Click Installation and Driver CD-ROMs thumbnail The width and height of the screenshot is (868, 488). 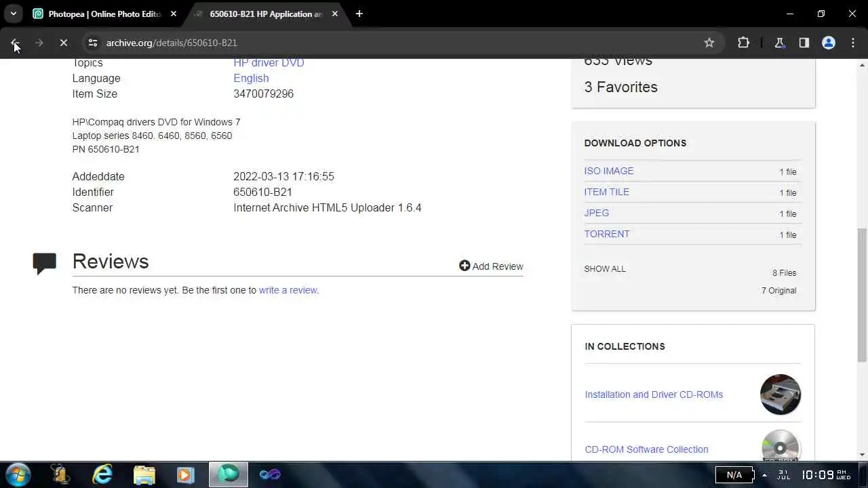point(781,394)
